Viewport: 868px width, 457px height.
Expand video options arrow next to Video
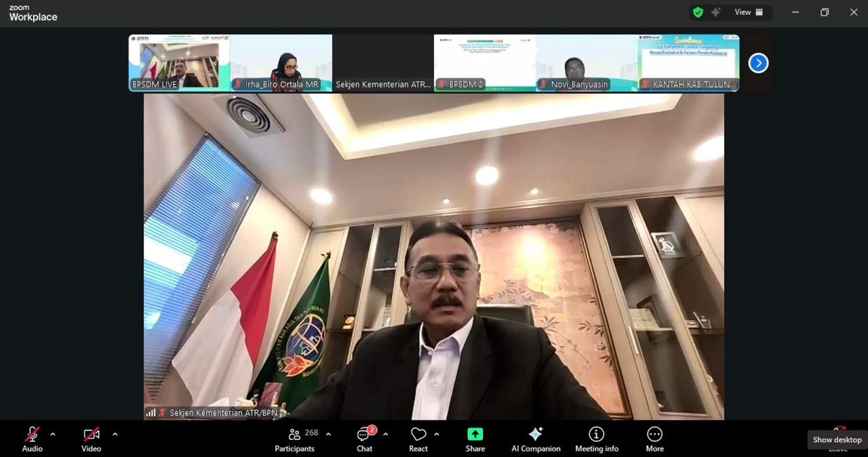point(115,435)
